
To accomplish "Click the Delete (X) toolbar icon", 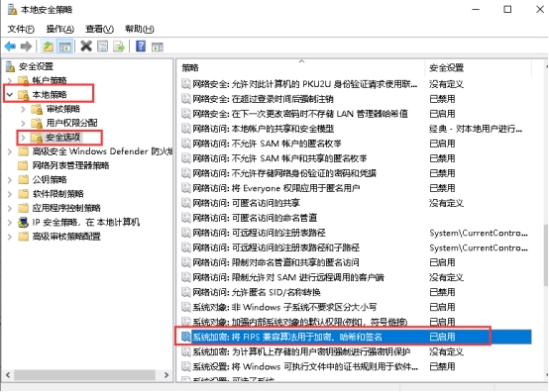I will pyautogui.click(x=86, y=47).
